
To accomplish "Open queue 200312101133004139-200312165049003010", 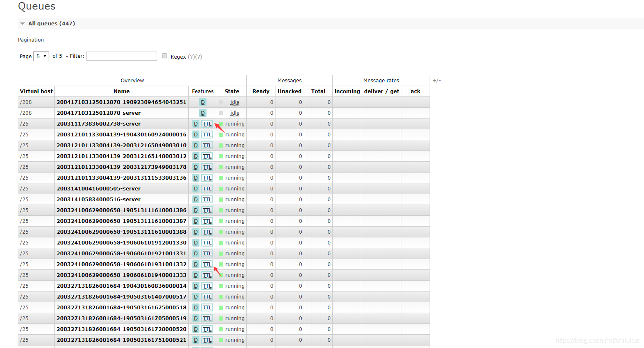I will 121,146.
